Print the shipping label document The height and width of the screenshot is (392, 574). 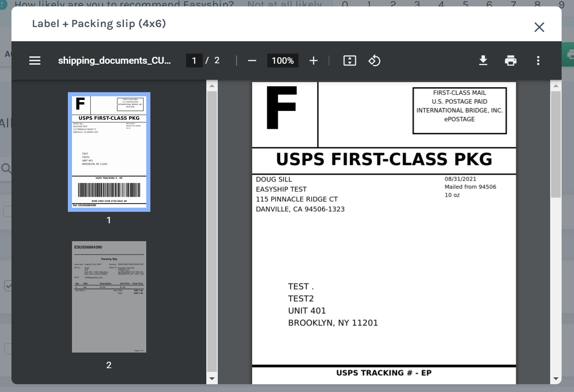[x=511, y=61]
